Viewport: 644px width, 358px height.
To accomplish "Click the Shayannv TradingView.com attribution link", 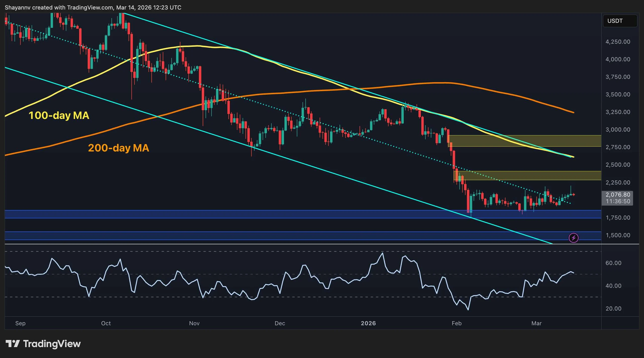I will click(93, 8).
